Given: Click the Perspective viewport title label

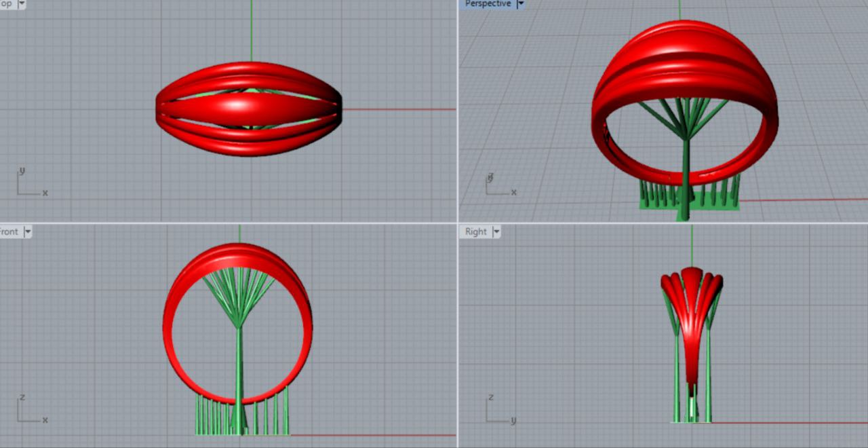Looking at the screenshot, I should (487, 4).
